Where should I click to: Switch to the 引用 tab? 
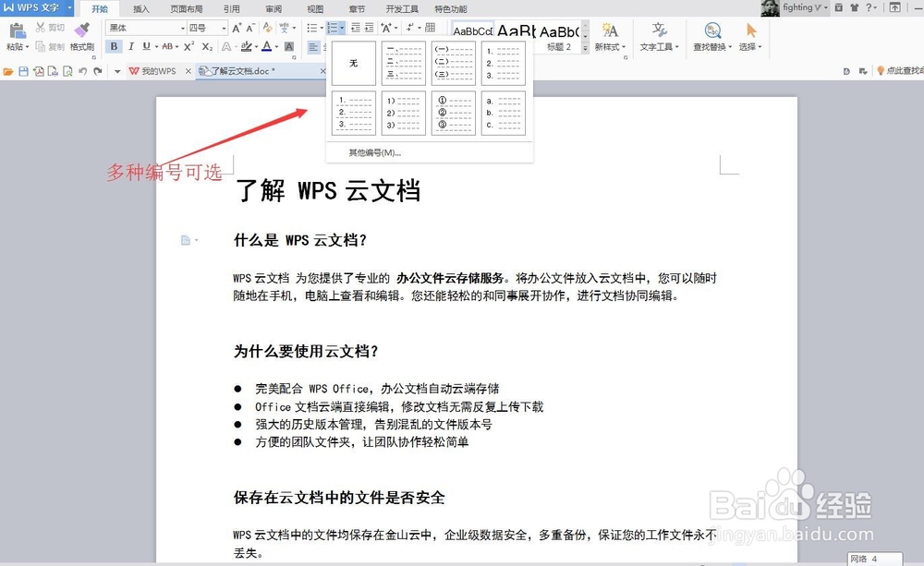tap(232, 9)
